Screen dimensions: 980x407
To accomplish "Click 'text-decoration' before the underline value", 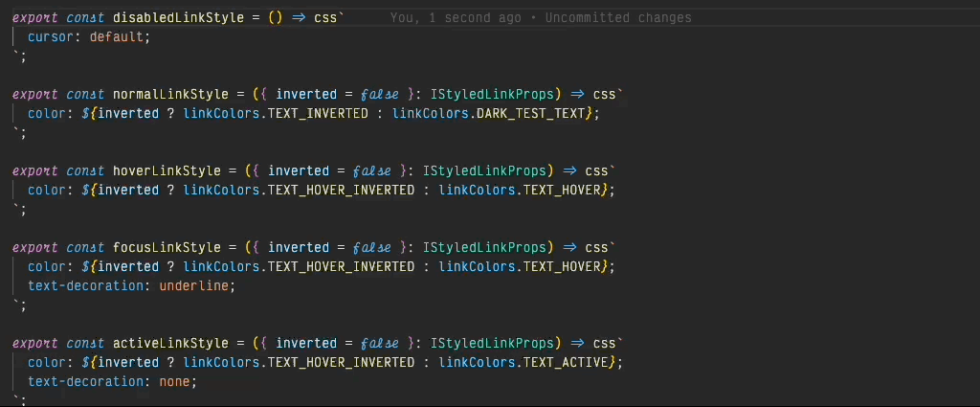I will [85, 285].
